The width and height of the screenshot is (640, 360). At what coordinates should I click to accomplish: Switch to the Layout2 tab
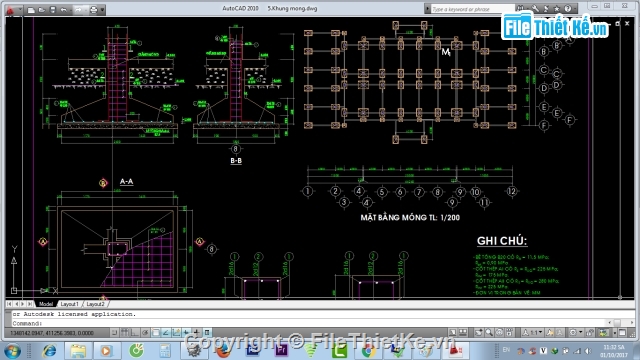pyautogui.click(x=95, y=304)
